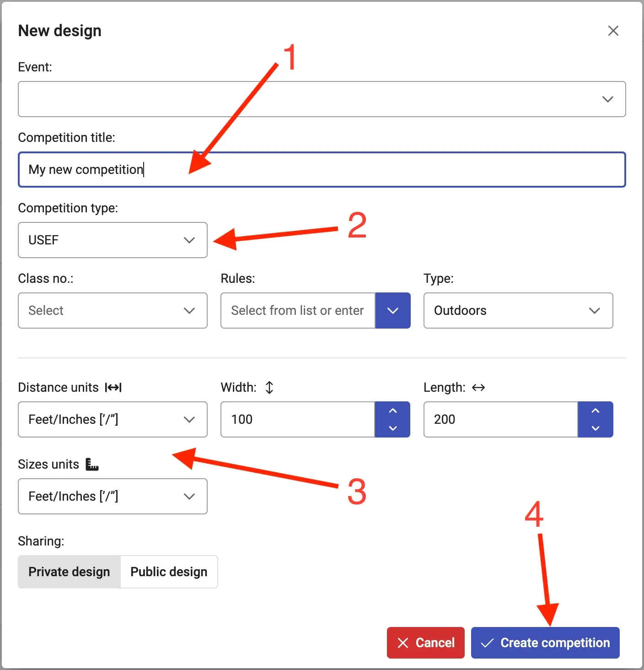644x670 pixels.
Task: Open the Distance units dropdown
Action: point(113,420)
